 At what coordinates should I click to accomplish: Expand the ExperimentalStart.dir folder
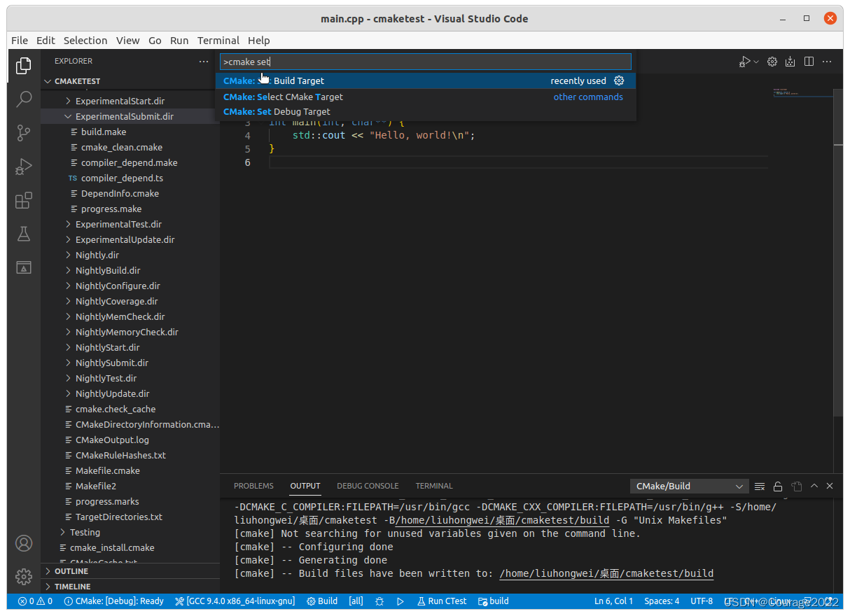(130, 101)
